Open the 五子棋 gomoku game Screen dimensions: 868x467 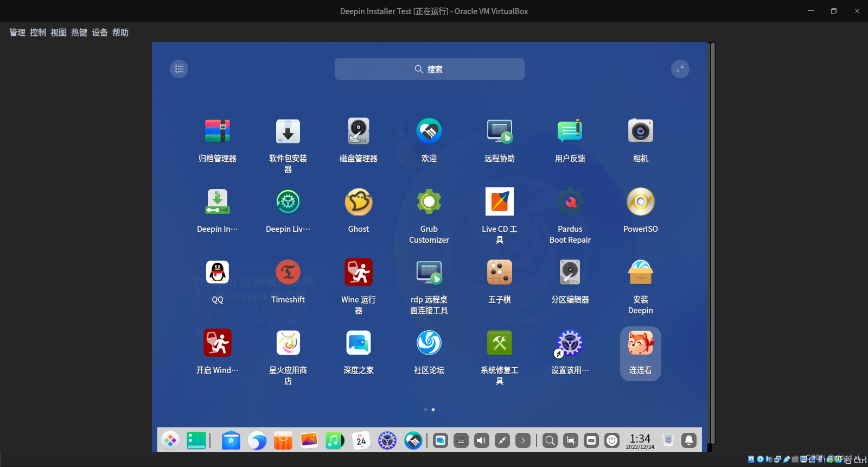(500, 272)
